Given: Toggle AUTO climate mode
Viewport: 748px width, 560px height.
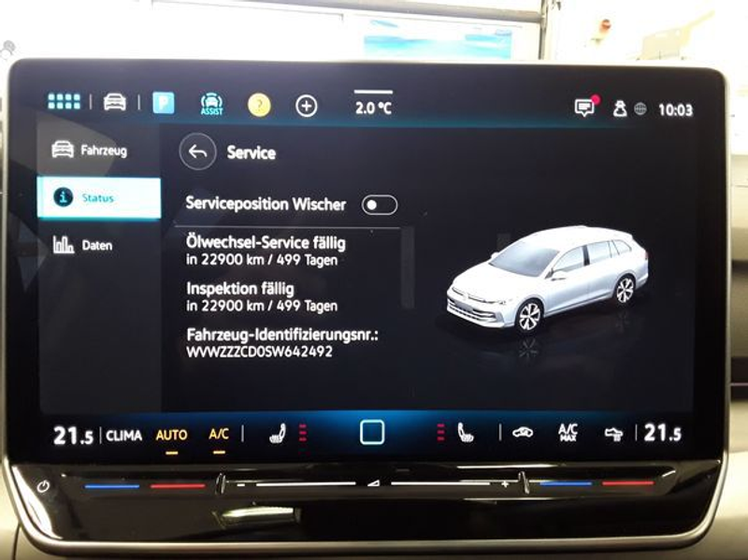Looking at the screenshot, I should click(171, 435).
